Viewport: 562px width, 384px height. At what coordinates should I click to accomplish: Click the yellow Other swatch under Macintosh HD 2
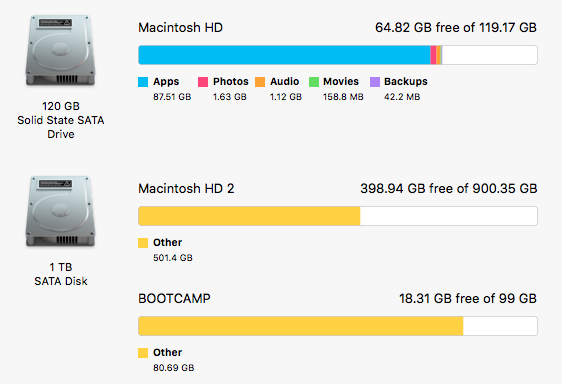143,243
